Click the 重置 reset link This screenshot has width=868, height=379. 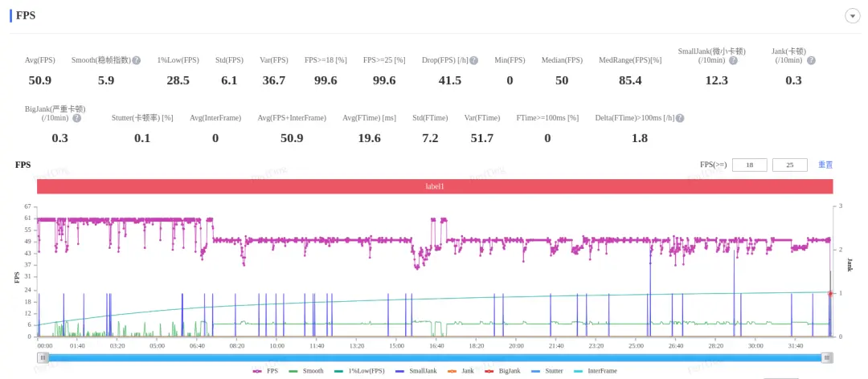[825, 165]
